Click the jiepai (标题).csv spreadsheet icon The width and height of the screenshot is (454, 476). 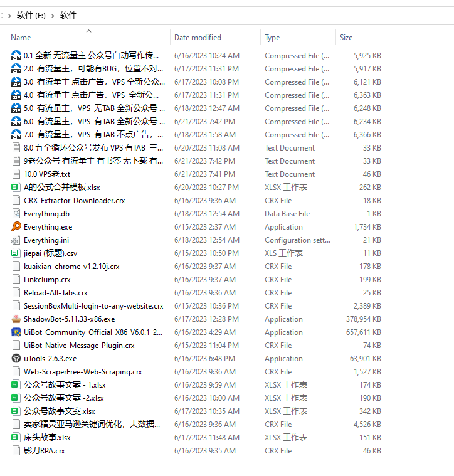(x=16, y=253)
